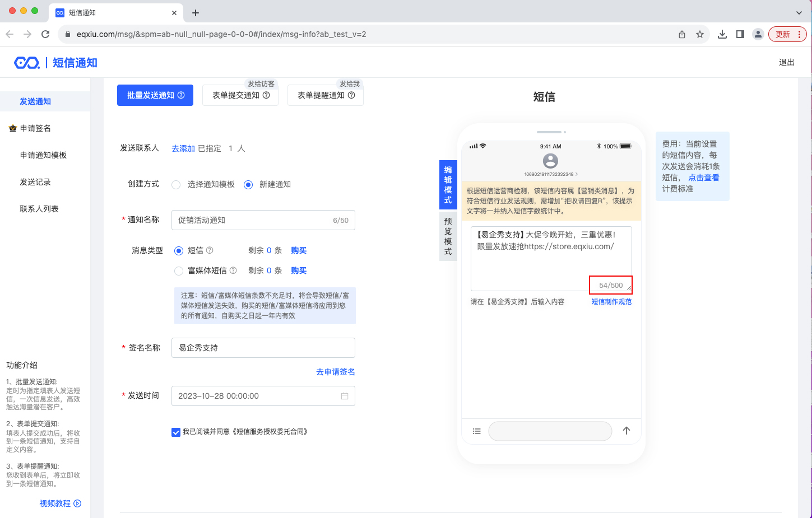Open the browser profile avatar
Image resolution: width=812 pixels, height=518 pixels.
[758, 34]
